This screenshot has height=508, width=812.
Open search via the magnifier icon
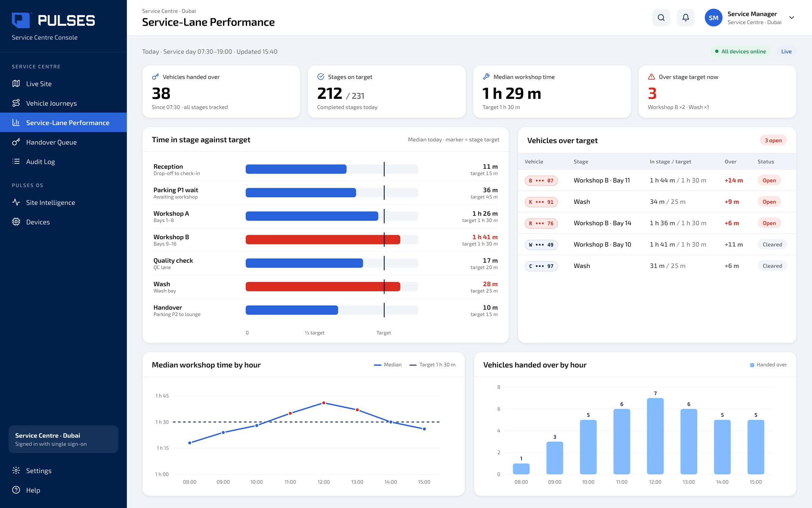(x=661, y=18)
